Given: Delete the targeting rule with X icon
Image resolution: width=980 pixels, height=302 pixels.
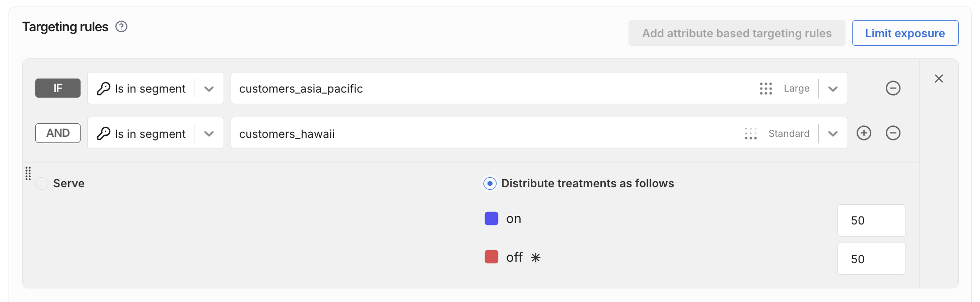Looking at the screenshot, I should pos(939,79).
